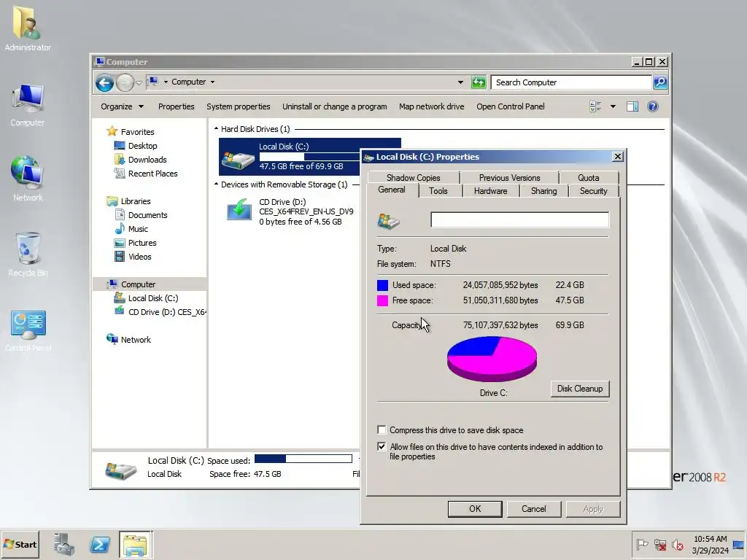The image size is (747, 560).
Task: Collapse the Devices with Removable Storage group
Action: point(216,184)
